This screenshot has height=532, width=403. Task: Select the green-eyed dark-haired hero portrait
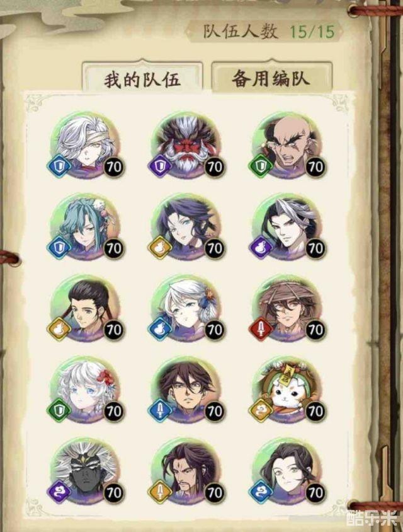(288, 471)
